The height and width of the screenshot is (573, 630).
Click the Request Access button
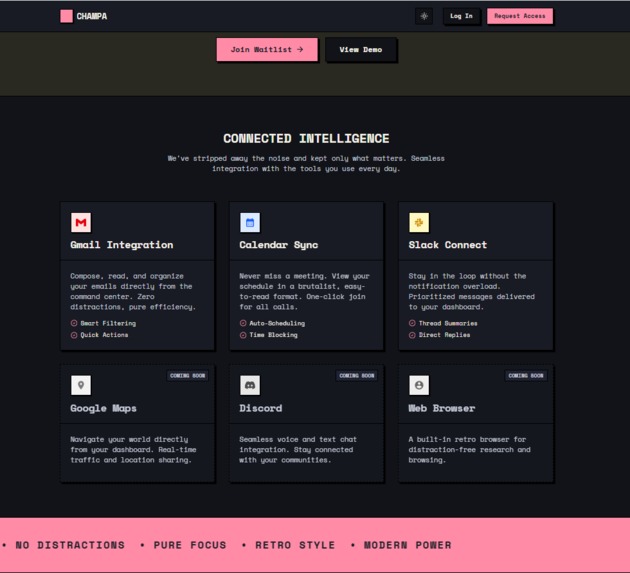click(520, 16)
